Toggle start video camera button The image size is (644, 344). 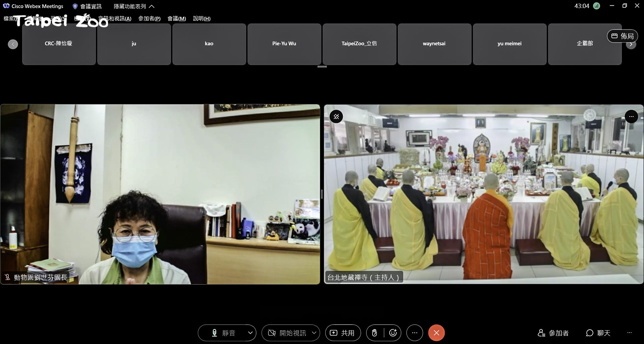(287, 333)
